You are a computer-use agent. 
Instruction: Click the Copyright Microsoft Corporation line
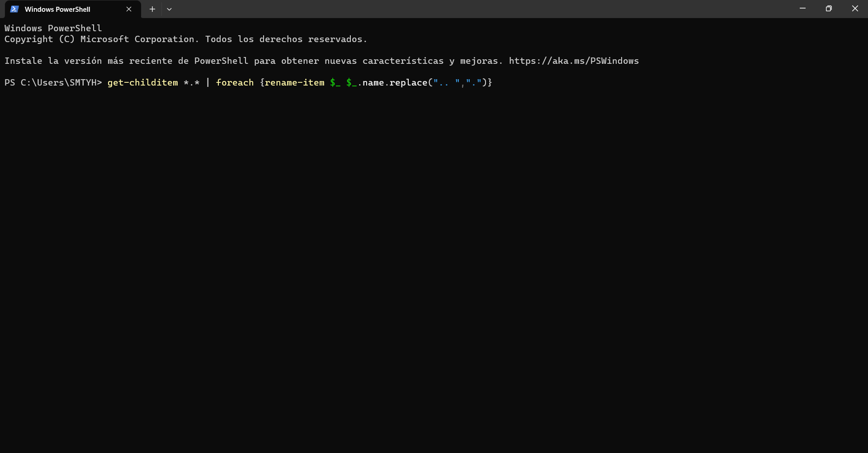(x=185, y=39)
